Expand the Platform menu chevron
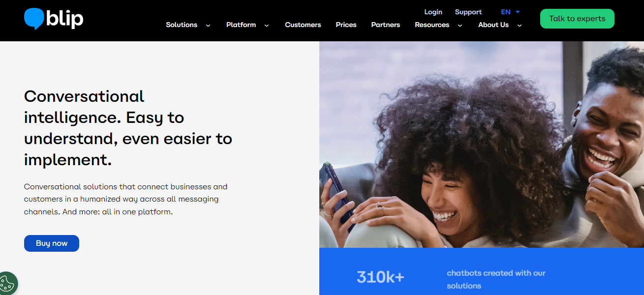 click(267, 26)
